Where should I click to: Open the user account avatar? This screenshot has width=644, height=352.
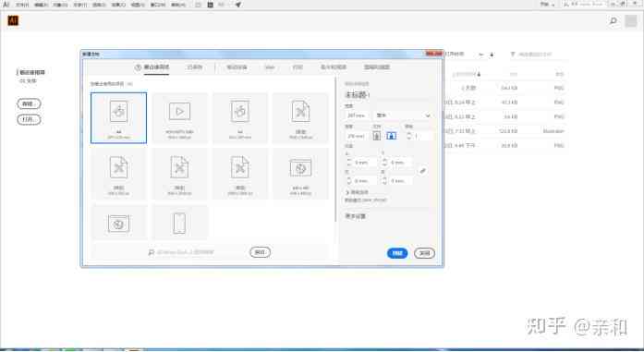(631, 21)
